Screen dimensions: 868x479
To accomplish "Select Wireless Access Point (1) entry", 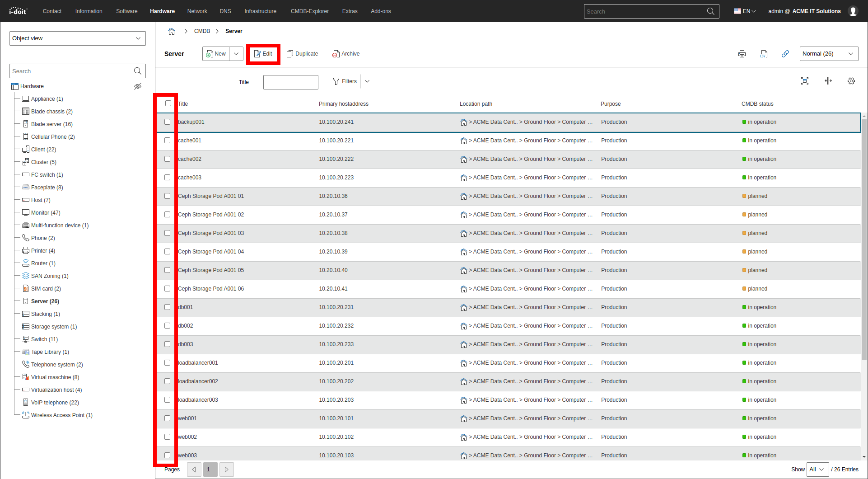I will (x=61, y=415).
